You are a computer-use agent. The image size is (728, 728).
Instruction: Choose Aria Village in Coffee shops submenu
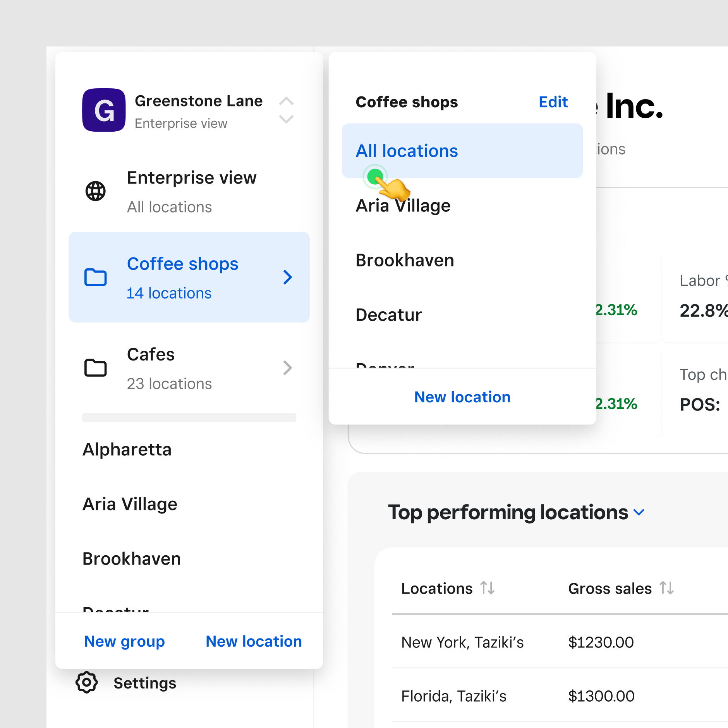(403, 206)
